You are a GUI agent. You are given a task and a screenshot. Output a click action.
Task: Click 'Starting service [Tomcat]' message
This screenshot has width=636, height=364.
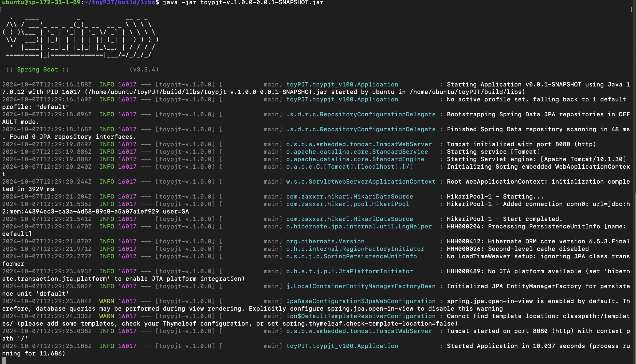pyautogui.click(x=493, y=152)
